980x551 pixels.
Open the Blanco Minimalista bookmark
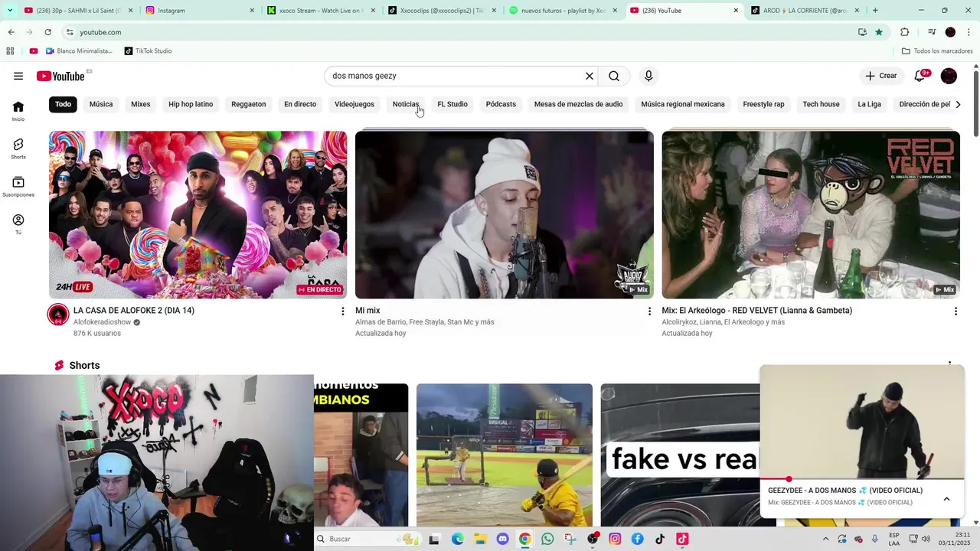coord(79,51)
